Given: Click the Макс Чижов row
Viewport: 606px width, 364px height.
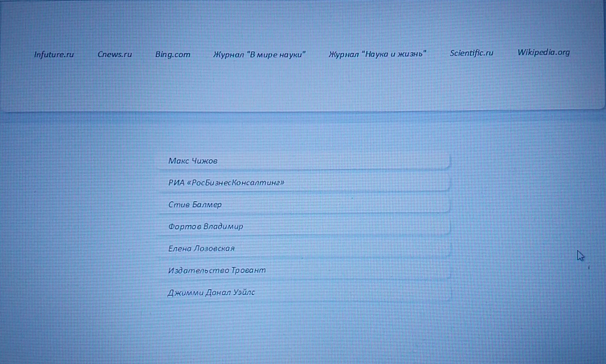Looking at the screenshot, I should 304,161.
